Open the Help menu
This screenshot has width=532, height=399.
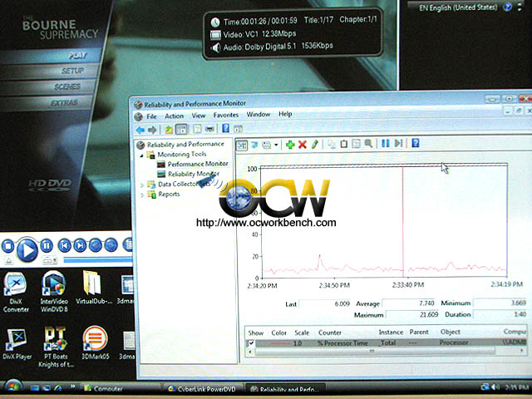click(285, 114)
